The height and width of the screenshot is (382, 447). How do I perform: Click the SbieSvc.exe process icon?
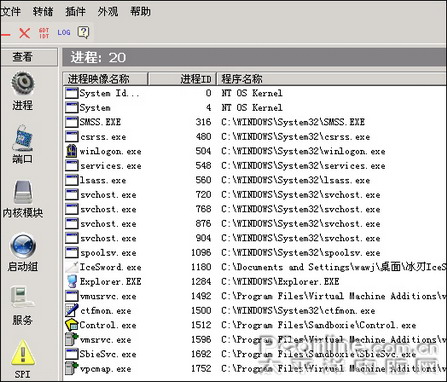click(71, 354)
